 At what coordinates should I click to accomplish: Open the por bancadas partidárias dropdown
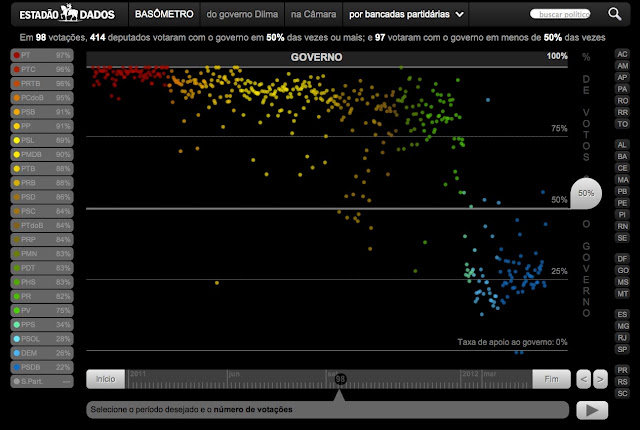pos(406,14)
